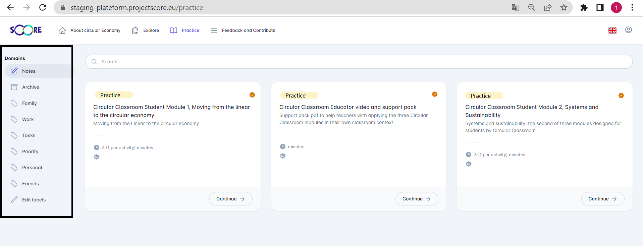Open the UK flag language selector

[612, 30]
